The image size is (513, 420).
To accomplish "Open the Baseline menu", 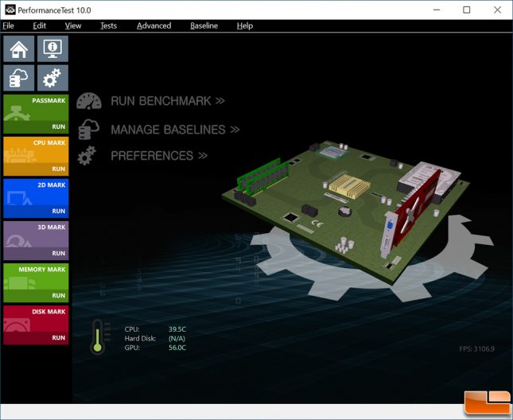I will click(x=204, y=25).
